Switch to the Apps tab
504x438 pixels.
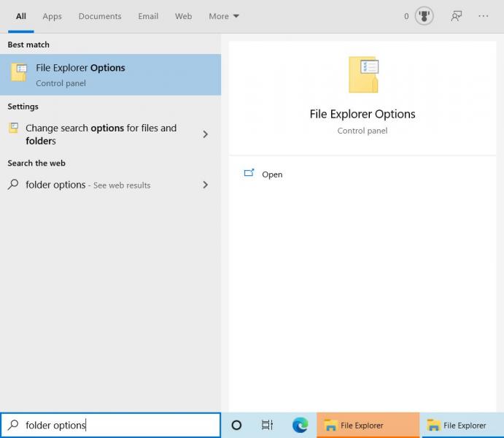tap(52, 16)
